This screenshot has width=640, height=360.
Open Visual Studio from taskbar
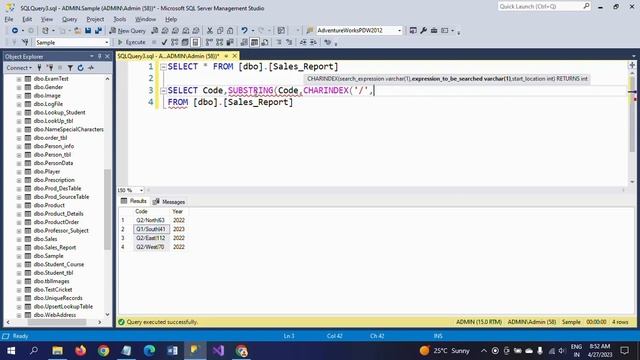218,351
